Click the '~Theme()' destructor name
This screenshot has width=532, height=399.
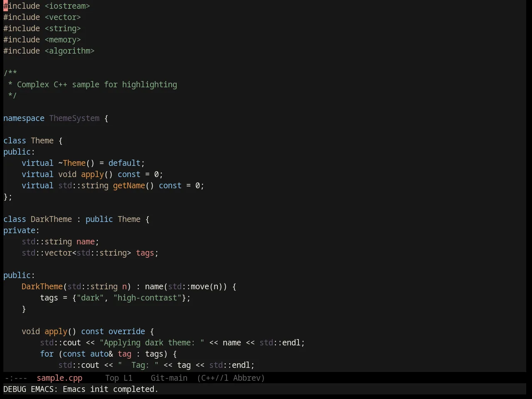tap(76, 163)
